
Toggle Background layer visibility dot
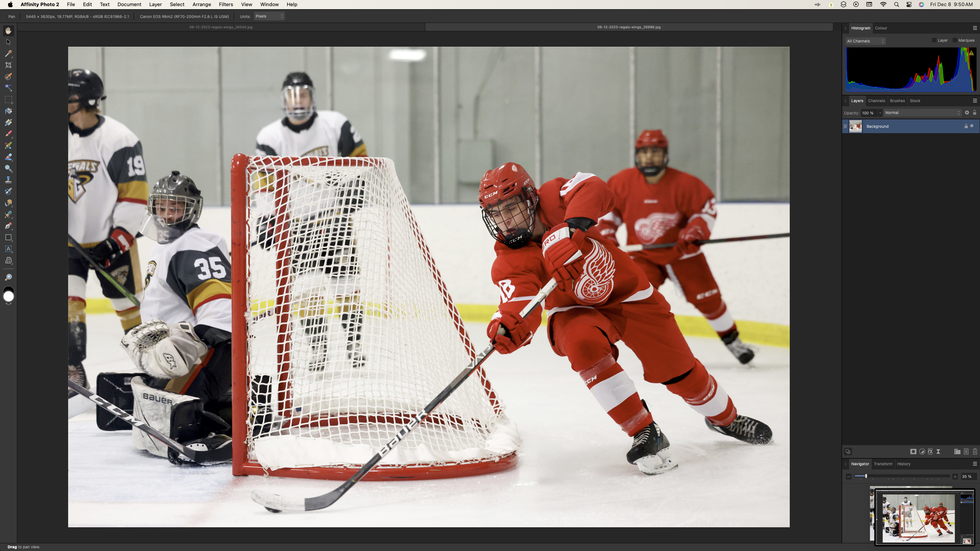(x=972, y=126)
